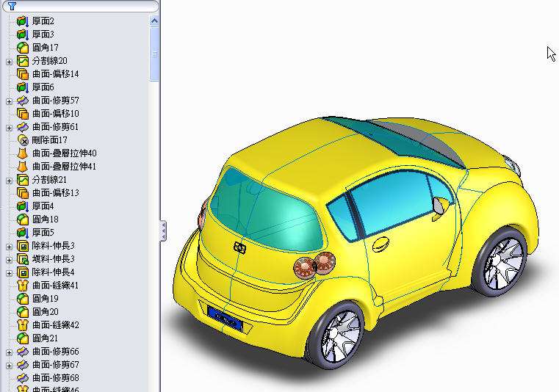Expand the 除料-伸長3 tree node

pos(10,247)
